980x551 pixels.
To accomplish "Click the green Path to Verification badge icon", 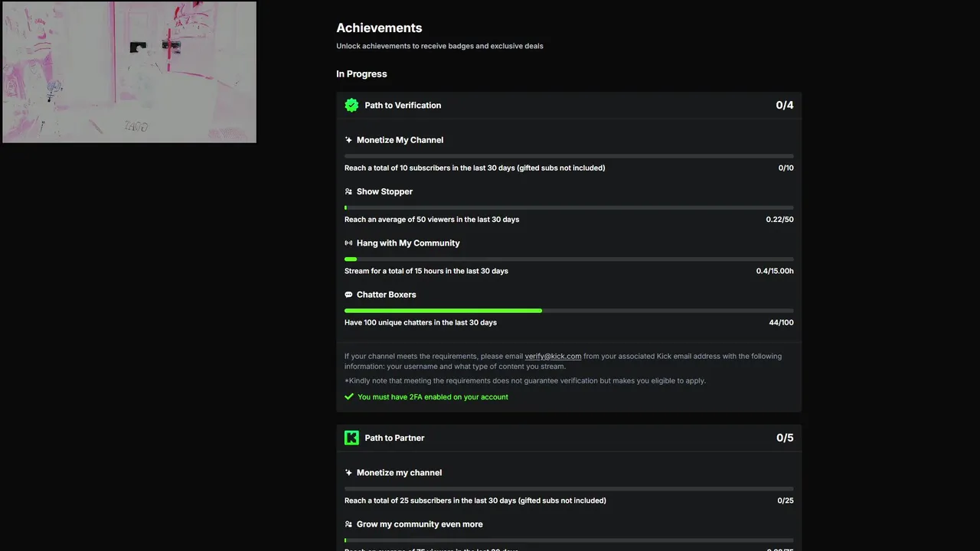I will tap(351, 106).
